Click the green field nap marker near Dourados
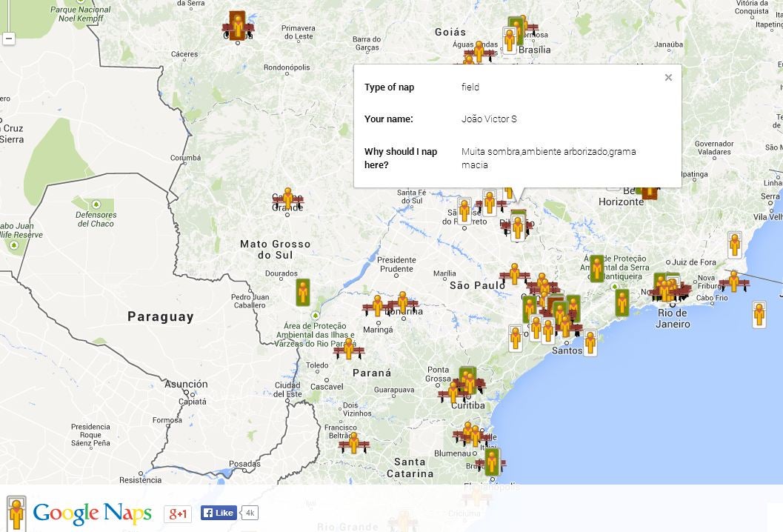Image resolution: width=783 pixels, height=532 pixels. point(303,292)
